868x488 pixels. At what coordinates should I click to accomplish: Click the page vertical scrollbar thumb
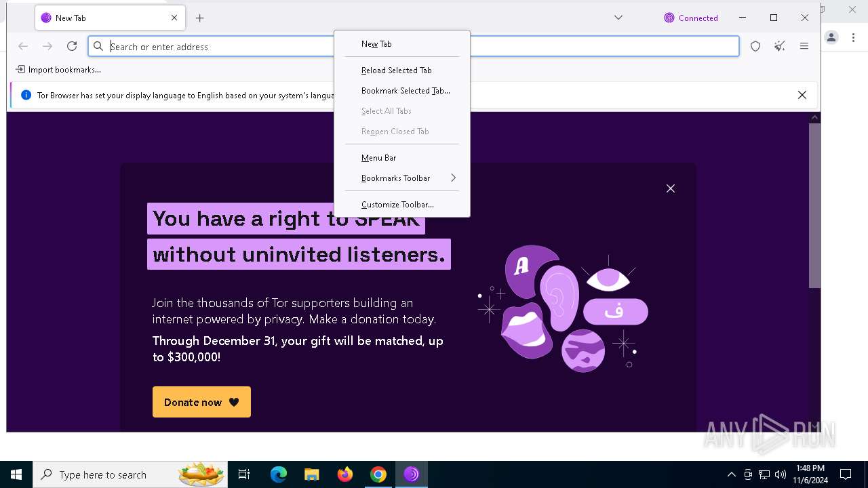click(x=814, y=205)
